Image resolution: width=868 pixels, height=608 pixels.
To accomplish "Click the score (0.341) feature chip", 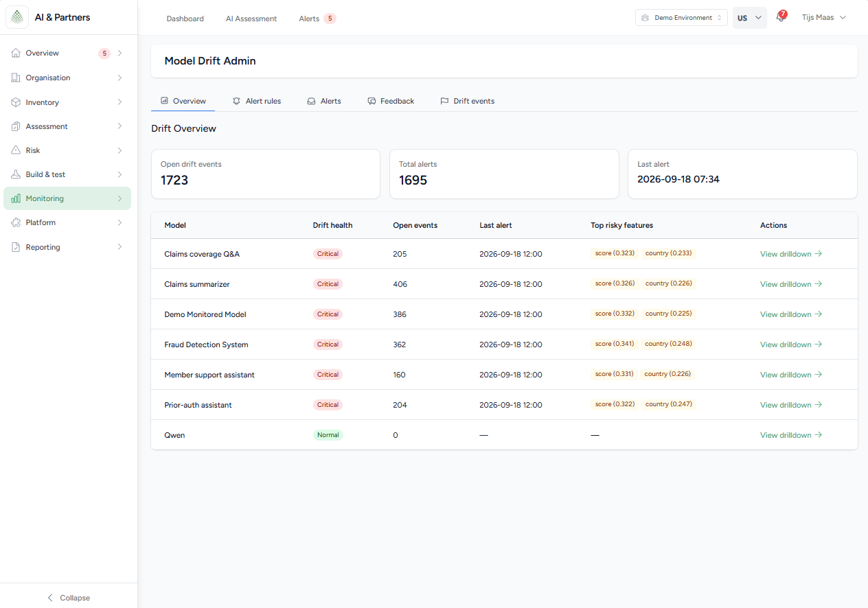I will click(615, 344).
